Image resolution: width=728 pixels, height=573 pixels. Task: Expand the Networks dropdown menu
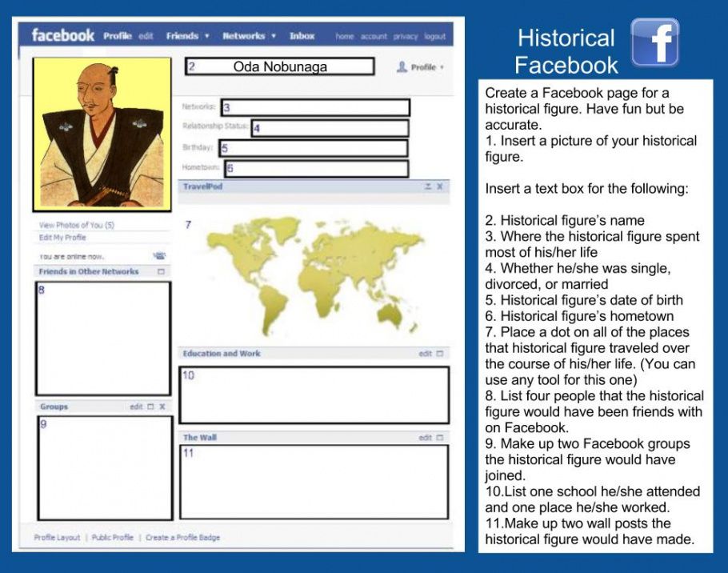[x=249, y=36]
